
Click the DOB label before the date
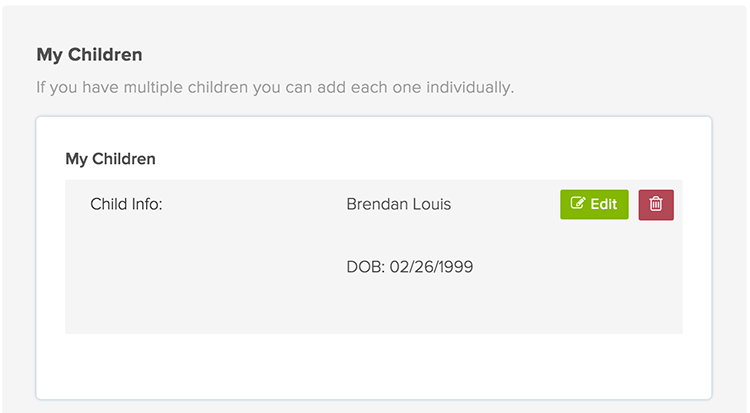pyautogui.click(x=365, y=267)
